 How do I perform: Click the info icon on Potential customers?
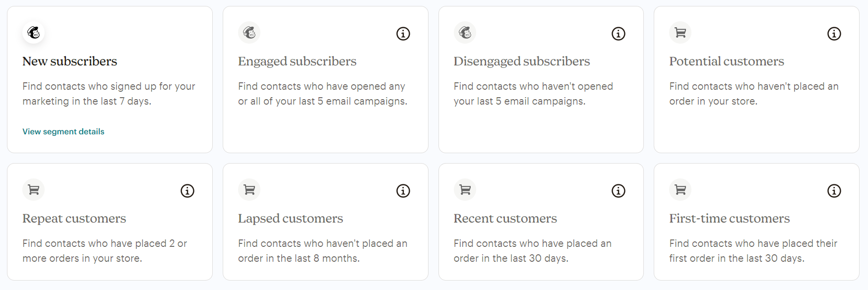[x=834, y=34]
